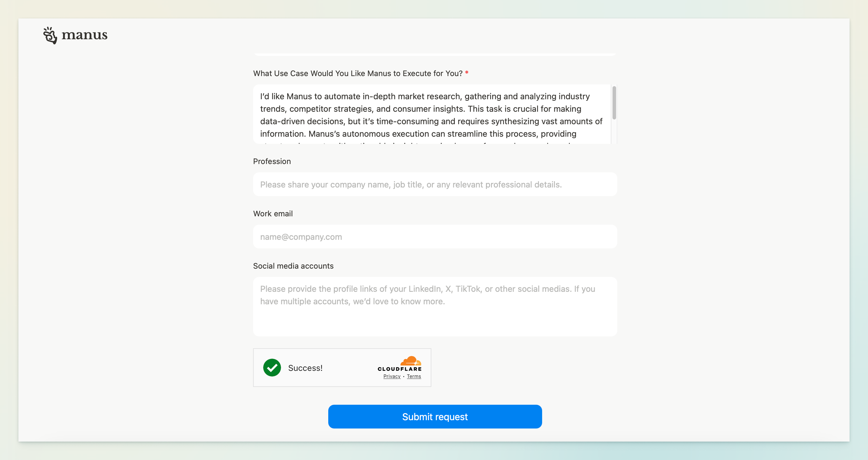868x460 pixels.
Task: Click the Social media accounts label
Action: [293, 266]
